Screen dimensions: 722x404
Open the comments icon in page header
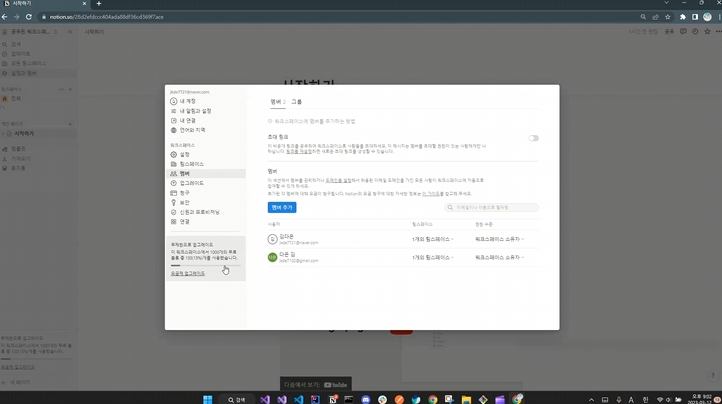[683, 32]
